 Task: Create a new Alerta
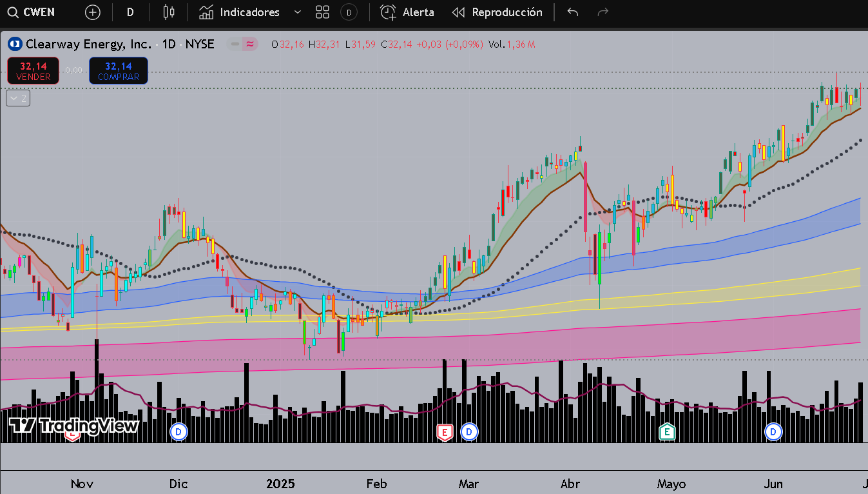coord(407,12)
